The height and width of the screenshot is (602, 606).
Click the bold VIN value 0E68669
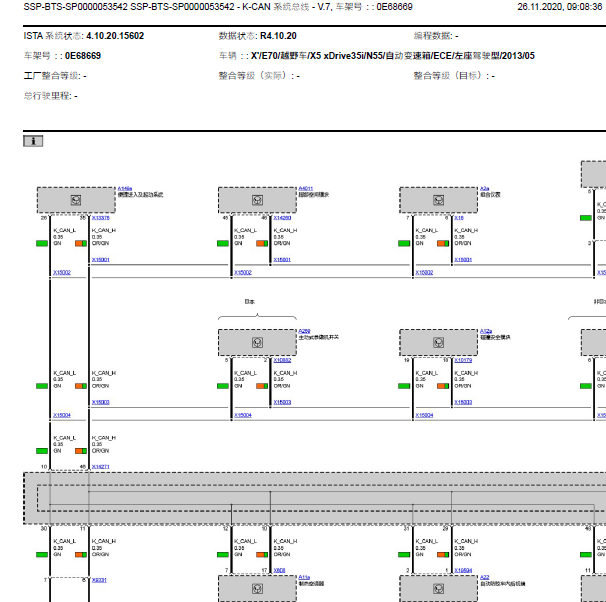coord(83,56)
